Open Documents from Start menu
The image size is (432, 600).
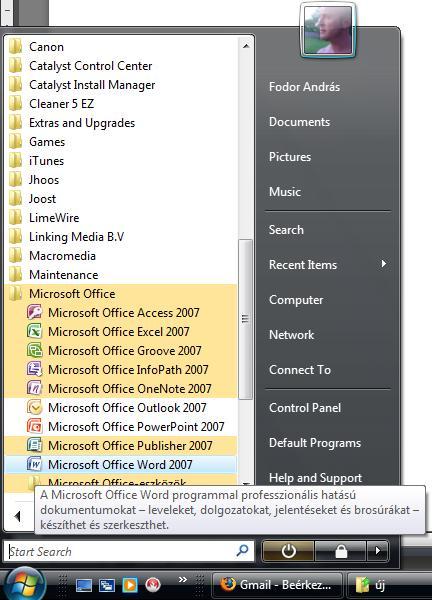tap(299, 122)
